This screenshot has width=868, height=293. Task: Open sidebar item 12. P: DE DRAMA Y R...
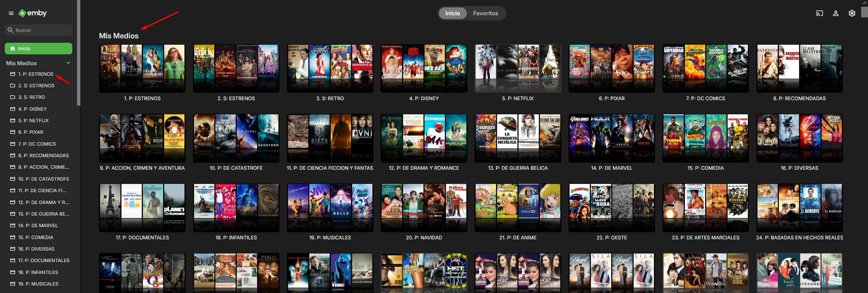(38, 202)
